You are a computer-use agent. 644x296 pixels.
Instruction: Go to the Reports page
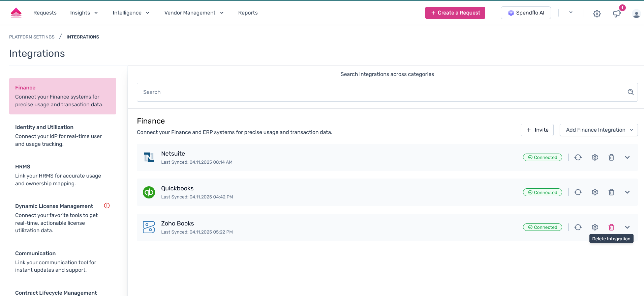[248, 13]
